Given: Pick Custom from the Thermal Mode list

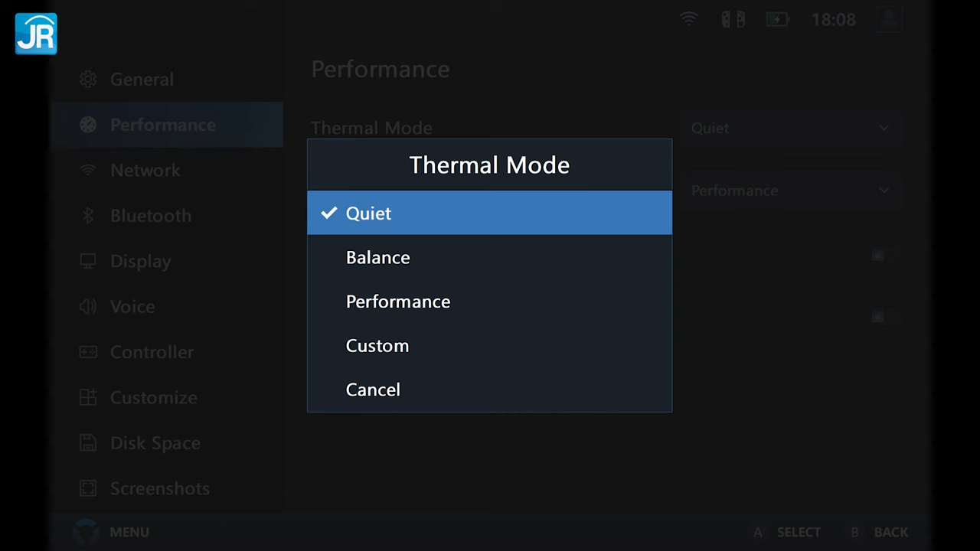Looking at the screenshot, I should point(489,346).
